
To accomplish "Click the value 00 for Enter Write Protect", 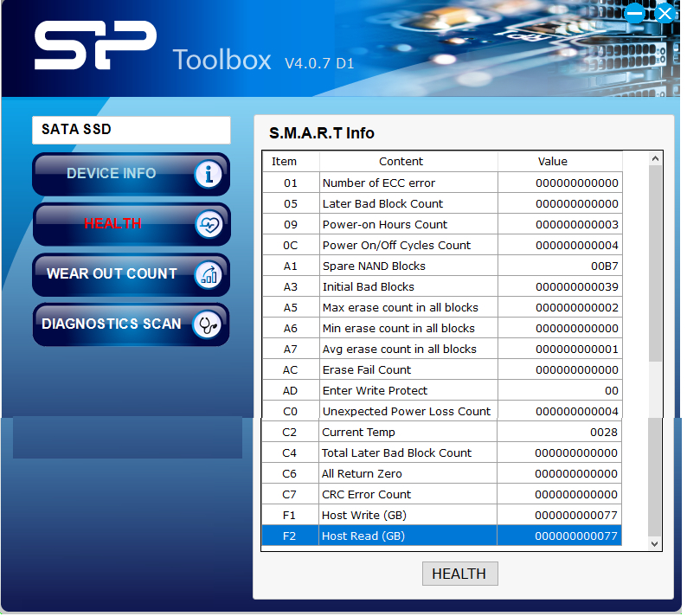I will 611,390.
